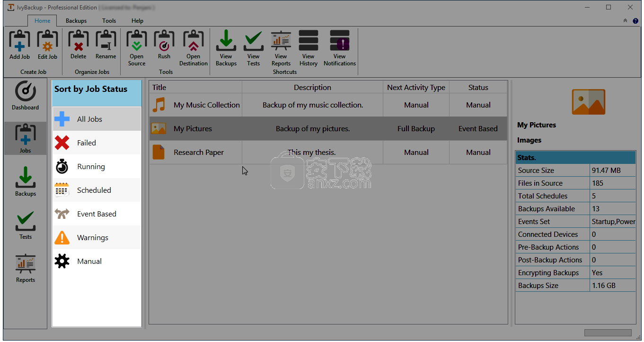The image size is (644, 342).
Task: Select the Event Based filter
Action: (97, 214)
